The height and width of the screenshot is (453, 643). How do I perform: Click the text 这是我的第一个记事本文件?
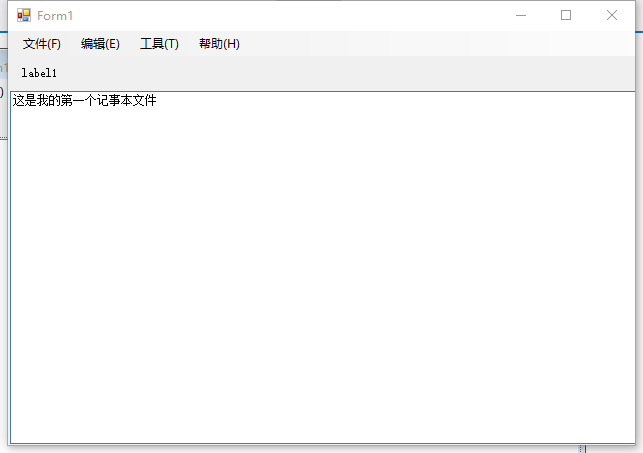pyautogui.click(x=84, y=100)
